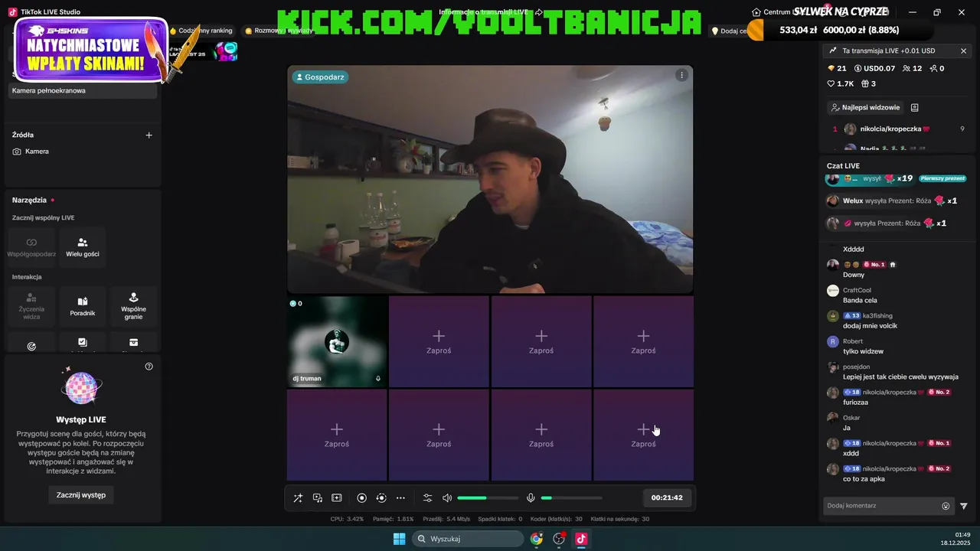Open the Gospodarz video three-dot menu

[x=681, y=75]
